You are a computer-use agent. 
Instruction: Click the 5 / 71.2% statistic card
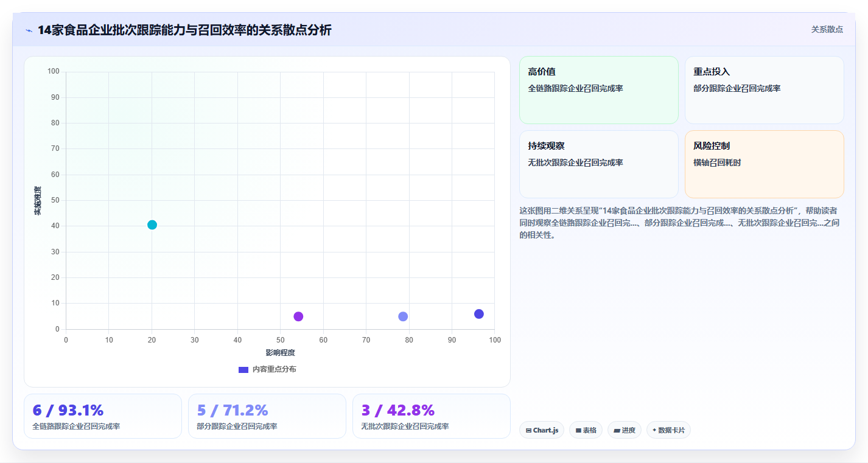(267, 416)
